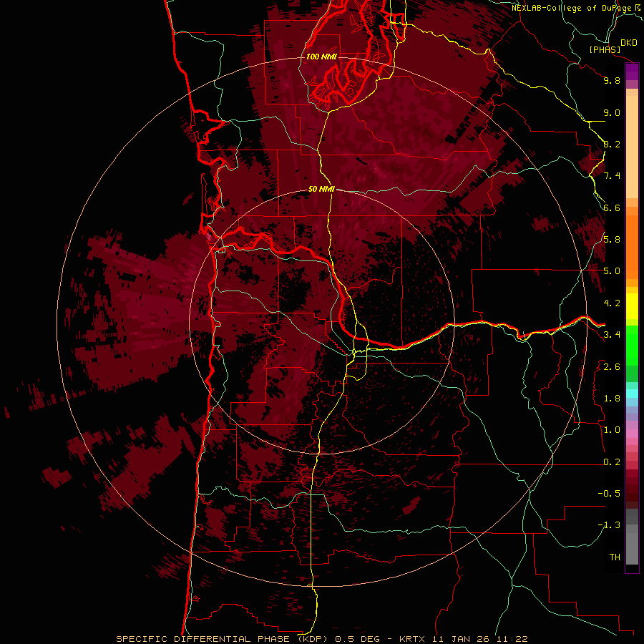Click the 3.4 value on the legend

(612, 335)
